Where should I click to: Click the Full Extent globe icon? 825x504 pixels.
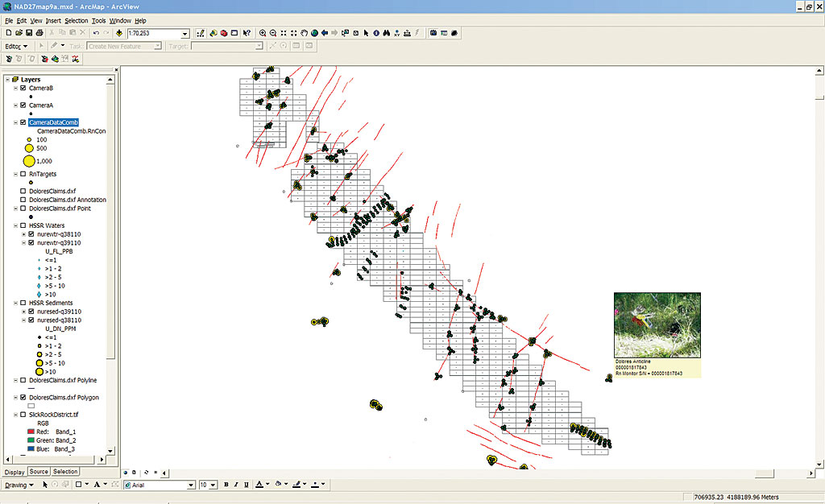click(315, 33)
